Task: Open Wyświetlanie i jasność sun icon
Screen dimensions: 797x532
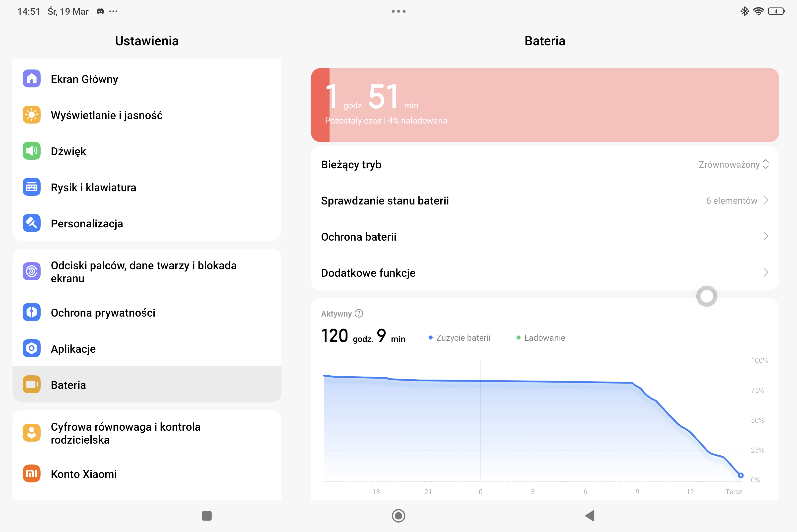Action: click(x=32, y=115)
